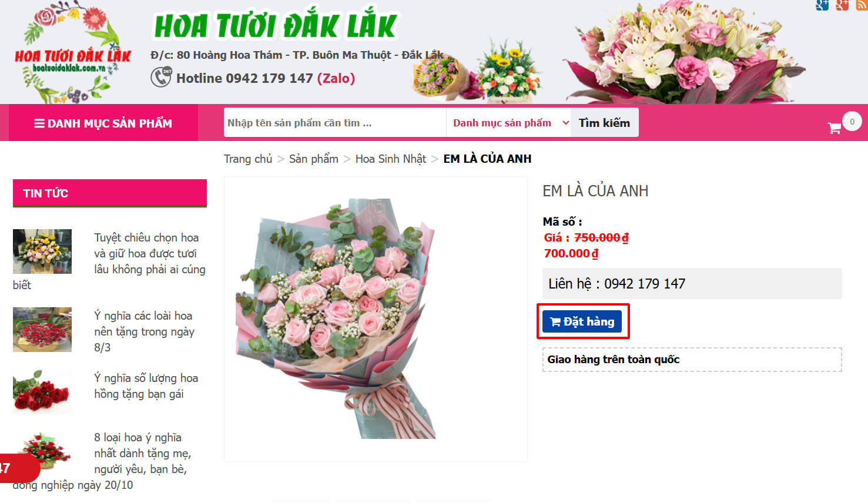
Task: Go to Trang chủ breadcrumb
Action: coord(248,159)
